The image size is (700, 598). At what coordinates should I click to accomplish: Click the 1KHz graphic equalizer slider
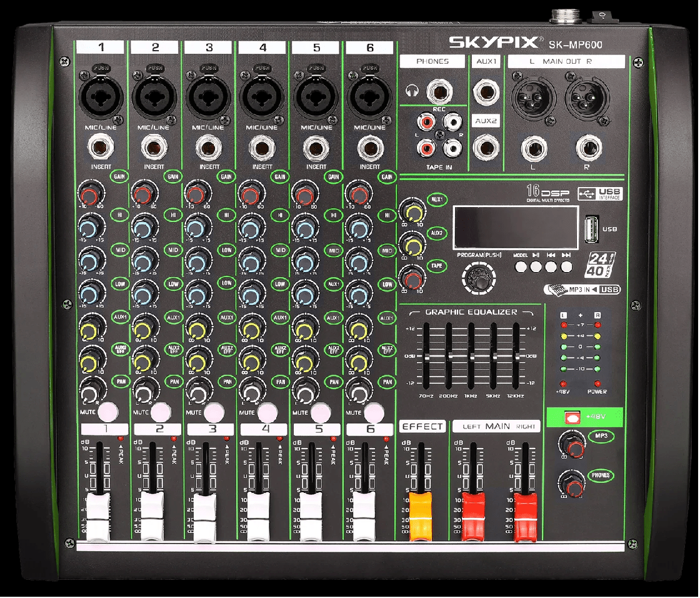click(471, 357)
